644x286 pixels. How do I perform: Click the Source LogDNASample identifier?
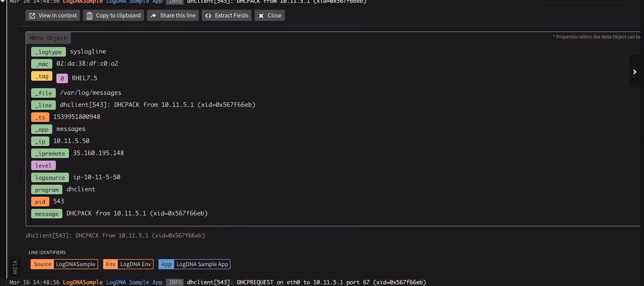point(64,264)
